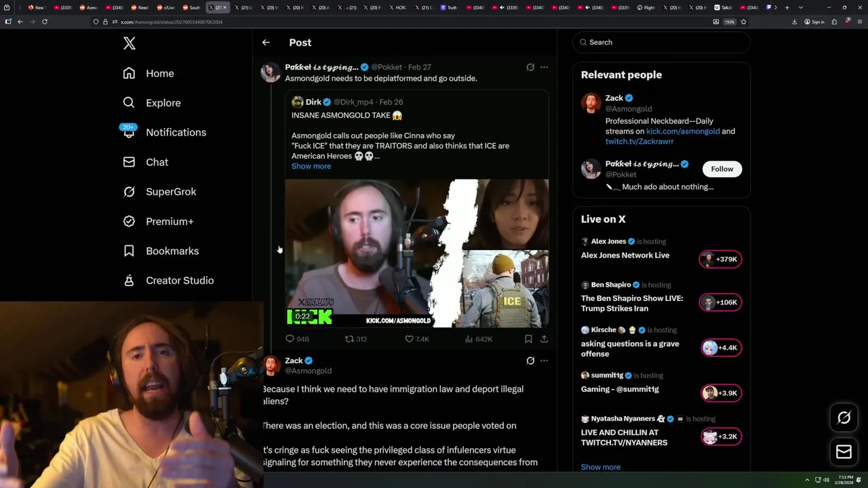Open taskbar clock showing 7:15 PM

[846, 480]
